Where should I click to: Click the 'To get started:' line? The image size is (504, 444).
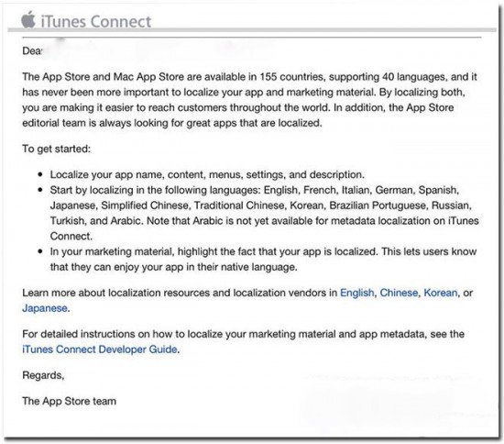pos(57,149)
